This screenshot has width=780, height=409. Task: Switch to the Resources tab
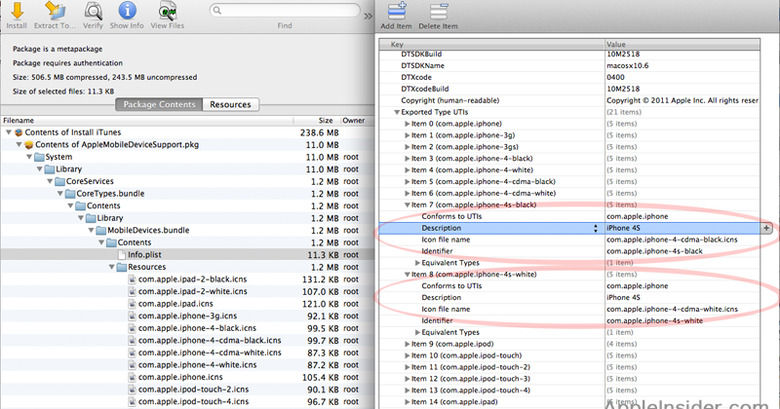tap(230, 104)
